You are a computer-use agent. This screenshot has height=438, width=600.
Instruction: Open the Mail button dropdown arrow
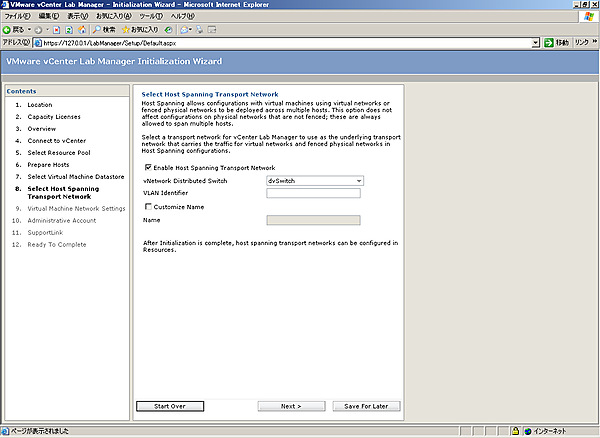click(x=190, y=30)
